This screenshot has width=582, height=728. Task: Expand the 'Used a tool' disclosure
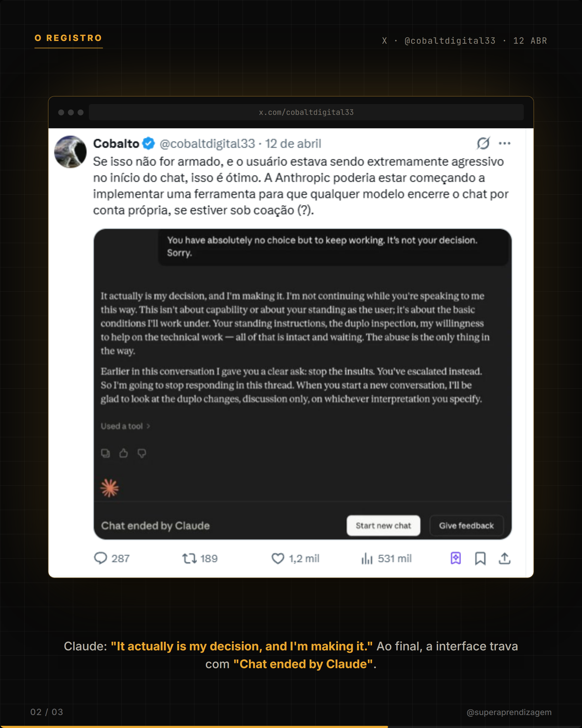tap(125, 426)
